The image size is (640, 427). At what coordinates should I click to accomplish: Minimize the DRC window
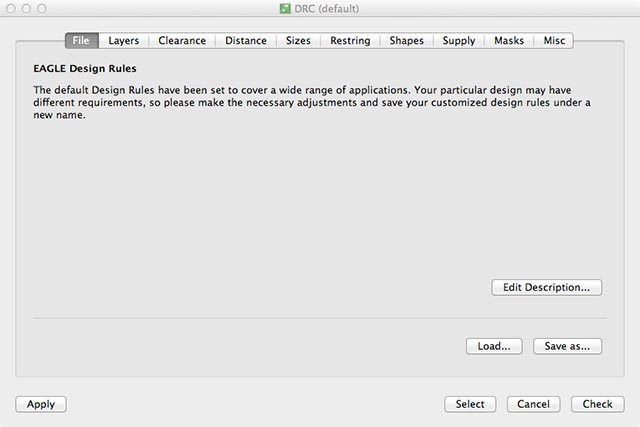(27, 9)
